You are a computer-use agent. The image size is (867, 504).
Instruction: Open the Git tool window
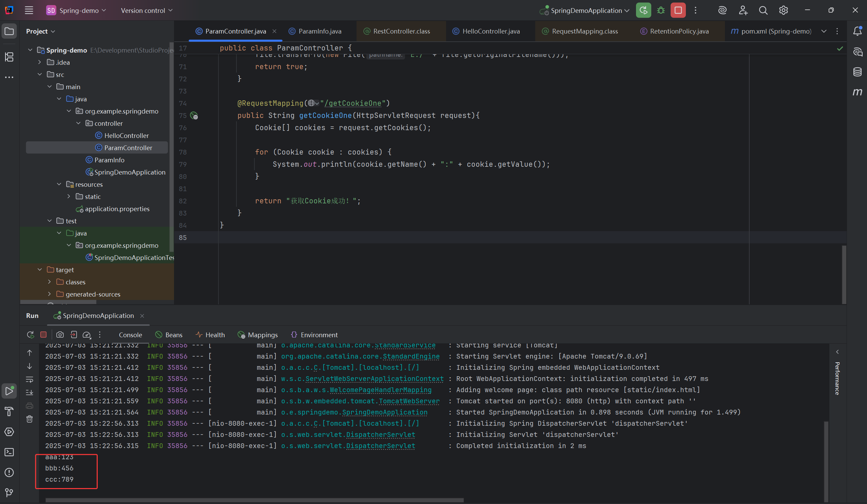tap(9, 493)
